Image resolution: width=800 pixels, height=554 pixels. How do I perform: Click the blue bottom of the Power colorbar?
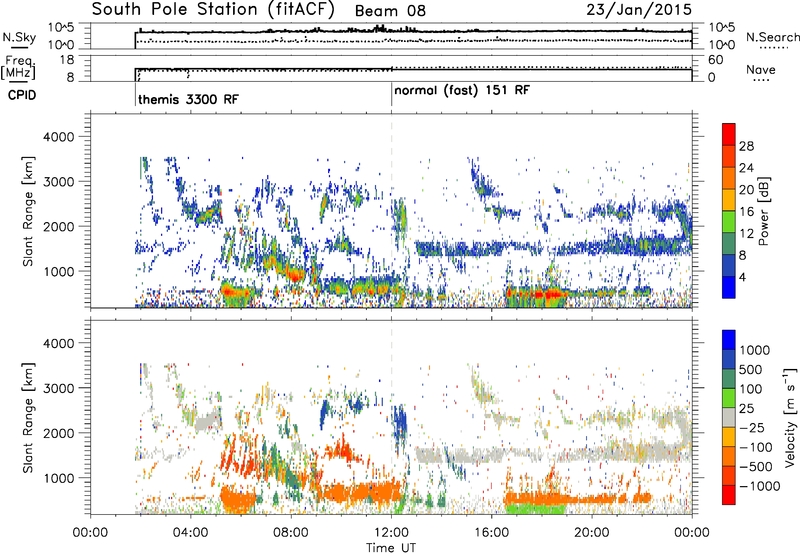[x=729, y=287]
